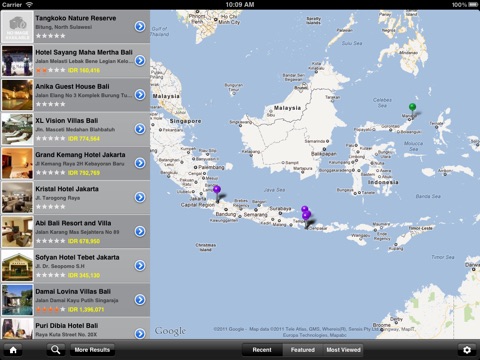Select the Sofyan Hotel Tebet Jakarta title
The height and width of the screenshot is (360, 480).
pos(77,257)
